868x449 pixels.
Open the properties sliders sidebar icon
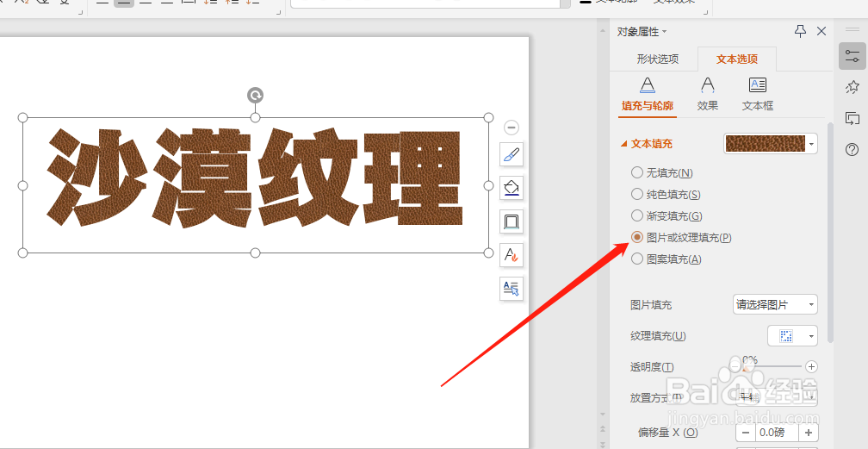coord(852,55)
